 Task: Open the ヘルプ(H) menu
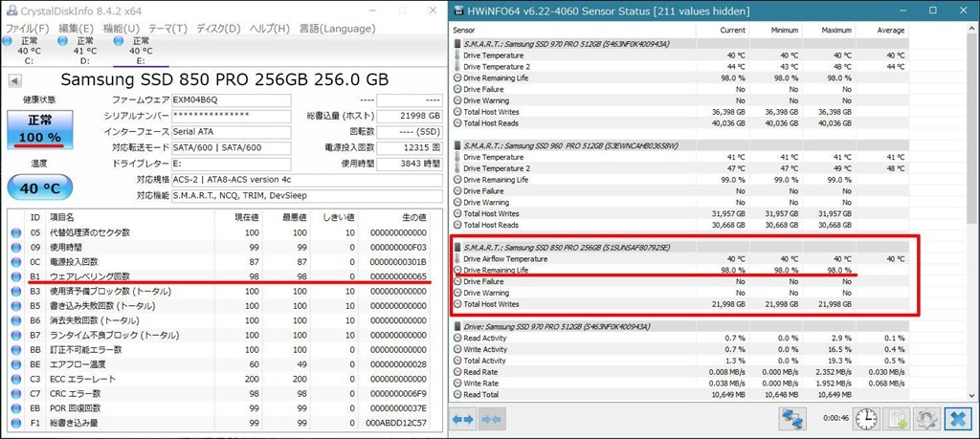pos(269,29)
